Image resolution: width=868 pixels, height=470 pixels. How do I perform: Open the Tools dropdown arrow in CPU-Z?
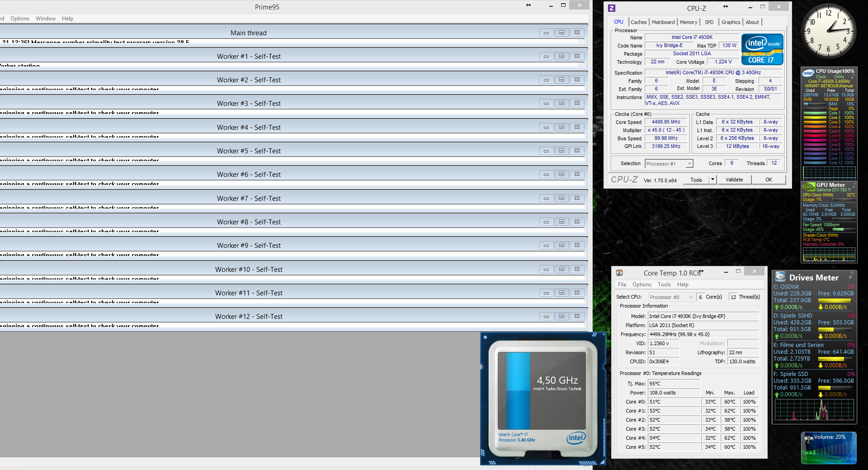712,180
